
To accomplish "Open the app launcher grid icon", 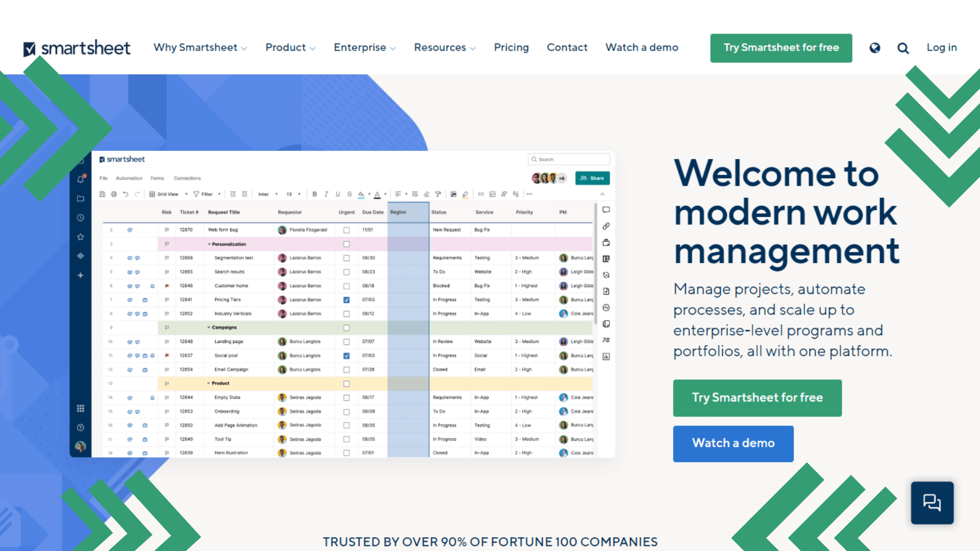I will tap(81, 408).
